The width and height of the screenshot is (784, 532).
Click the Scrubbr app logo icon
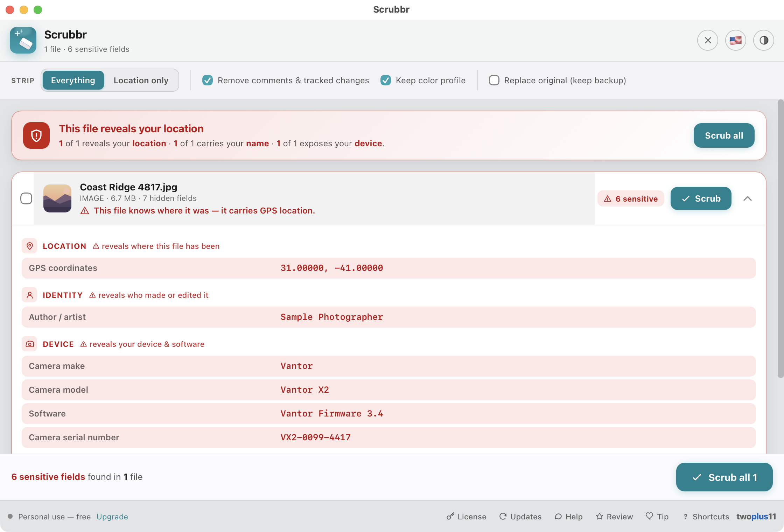pyautogui.click(x=23, y=40)
